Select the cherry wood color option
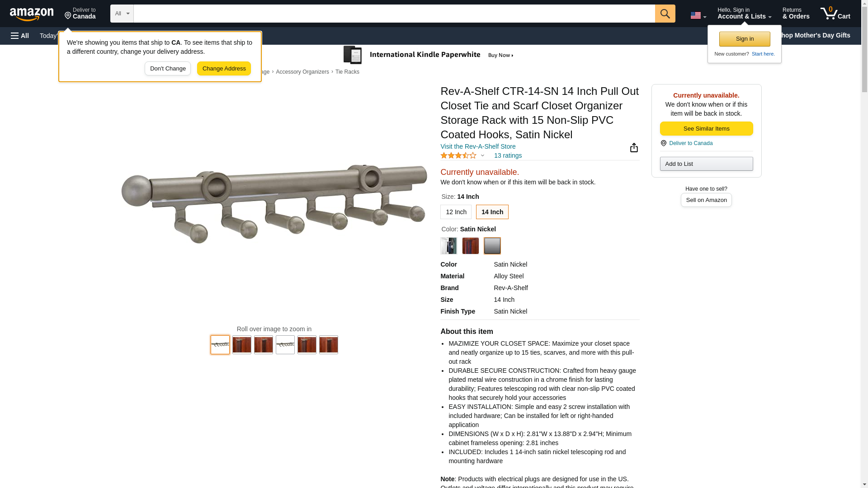This screenshot has width=868, height=488. click(x=470, y=246)
